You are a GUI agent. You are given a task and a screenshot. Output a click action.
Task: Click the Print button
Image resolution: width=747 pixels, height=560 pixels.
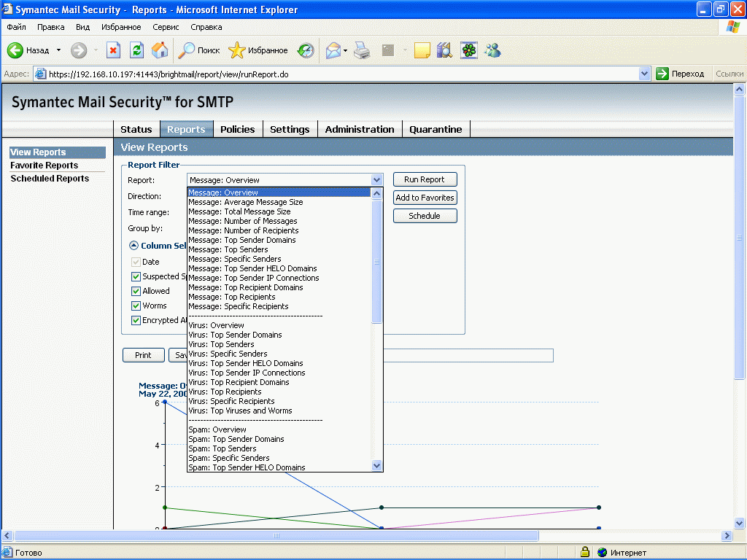tap(144, 355)
